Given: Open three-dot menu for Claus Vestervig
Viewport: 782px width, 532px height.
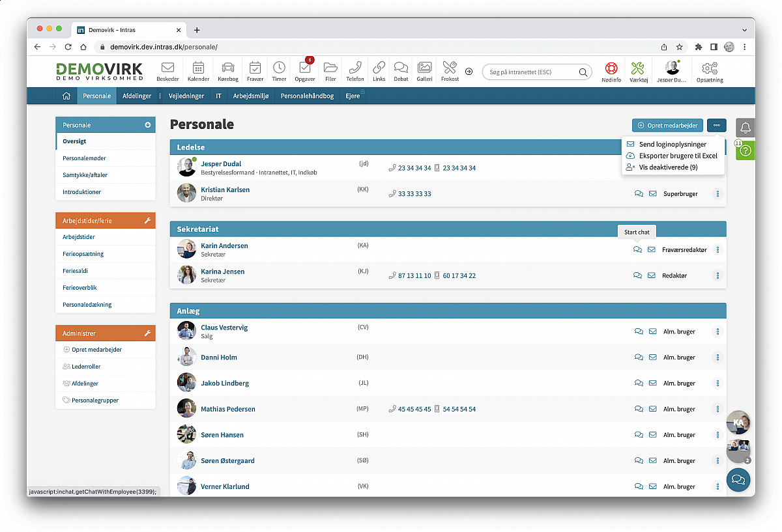Looking at the screenshot, I should click(x=717, y=331).
